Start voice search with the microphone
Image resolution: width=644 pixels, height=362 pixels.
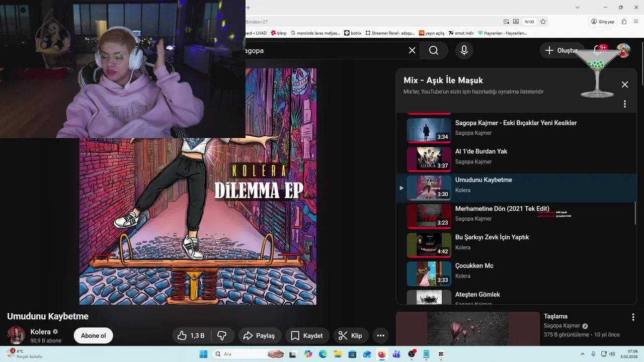coord(464,50)
